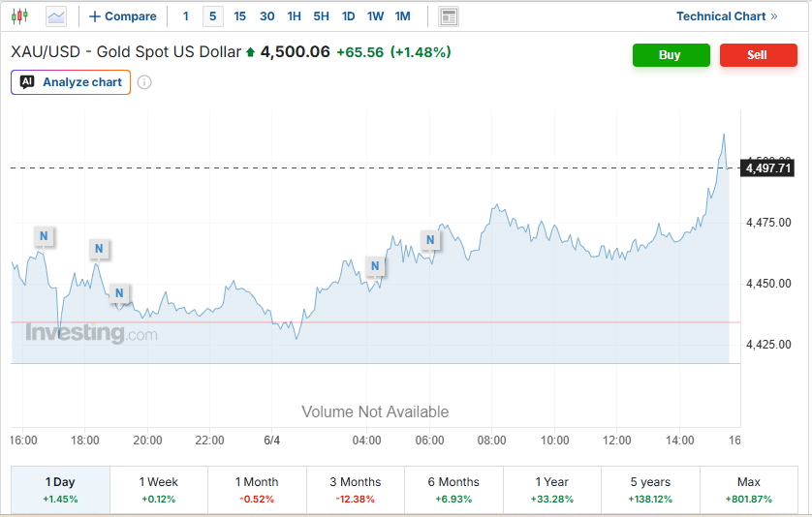Click the first news marker after 16:00
The width and height of the screenshot is (812, 517).
point(44,236)
